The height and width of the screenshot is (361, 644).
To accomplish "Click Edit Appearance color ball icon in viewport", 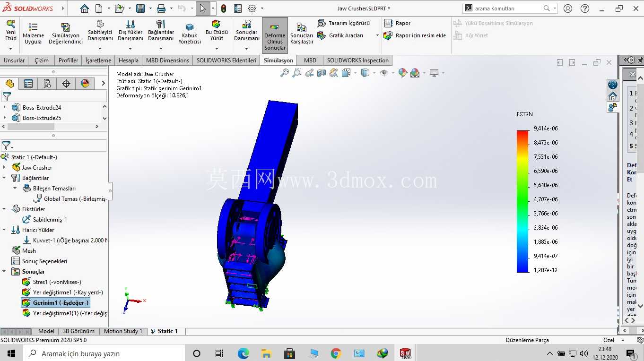I will pos(403,73).
